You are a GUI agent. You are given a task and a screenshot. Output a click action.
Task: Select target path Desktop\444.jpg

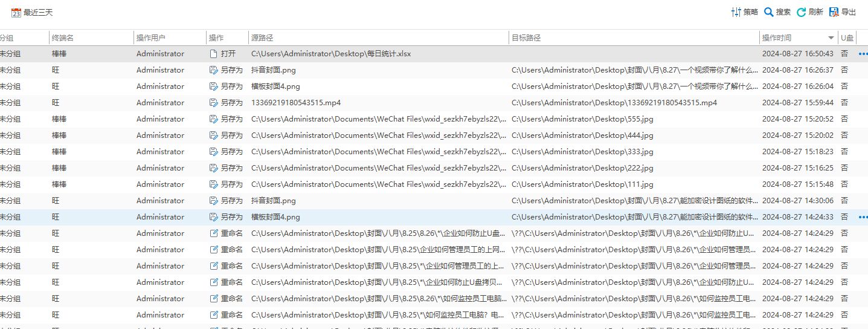[582, 135]
